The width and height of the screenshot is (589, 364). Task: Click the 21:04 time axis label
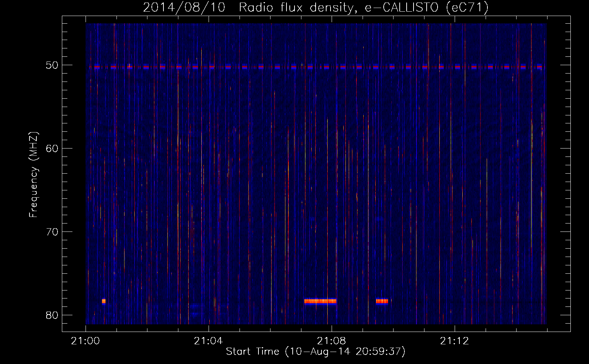(x=209, y=341)
